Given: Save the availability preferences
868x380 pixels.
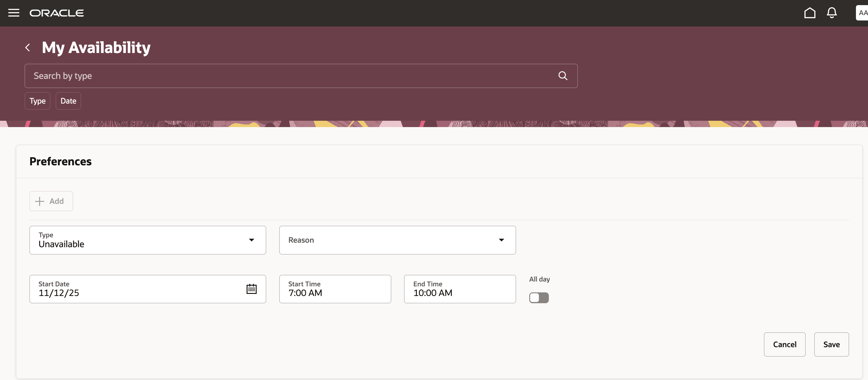Looking at the screenshot, I should [x=831, y=344].
